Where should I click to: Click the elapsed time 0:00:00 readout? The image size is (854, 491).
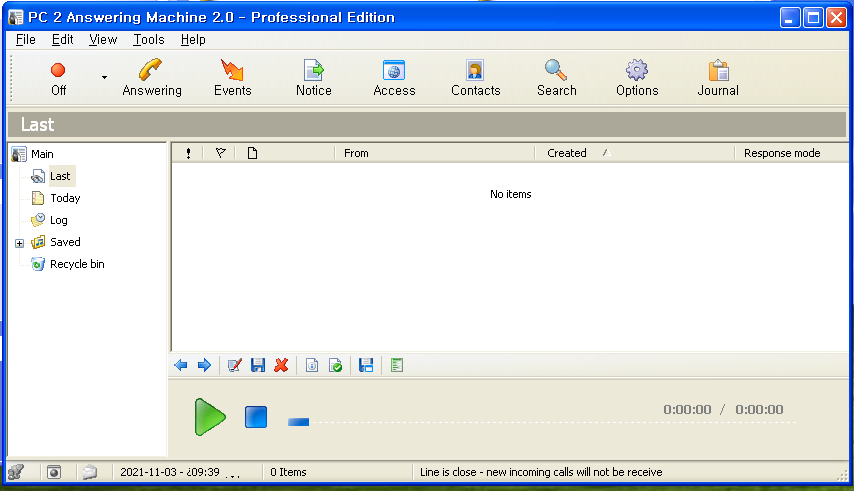coord(687,409)
